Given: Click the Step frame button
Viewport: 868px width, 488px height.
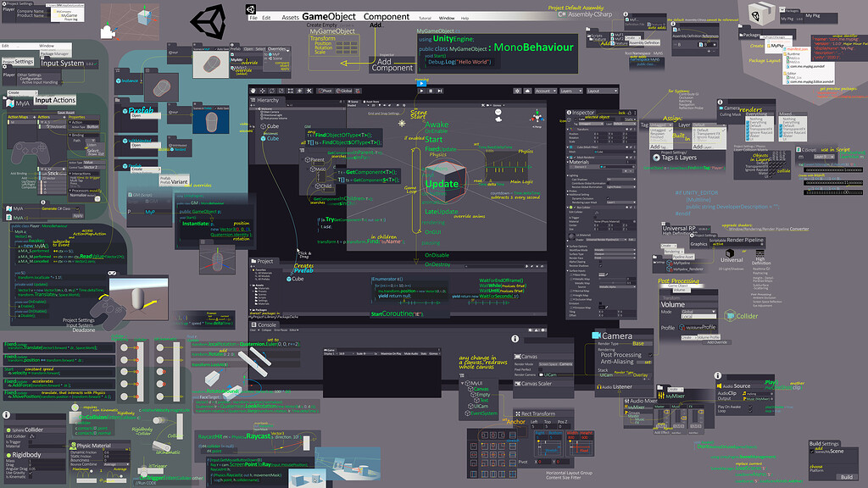Looking at the screenshot, I should (x=440, y=91).
